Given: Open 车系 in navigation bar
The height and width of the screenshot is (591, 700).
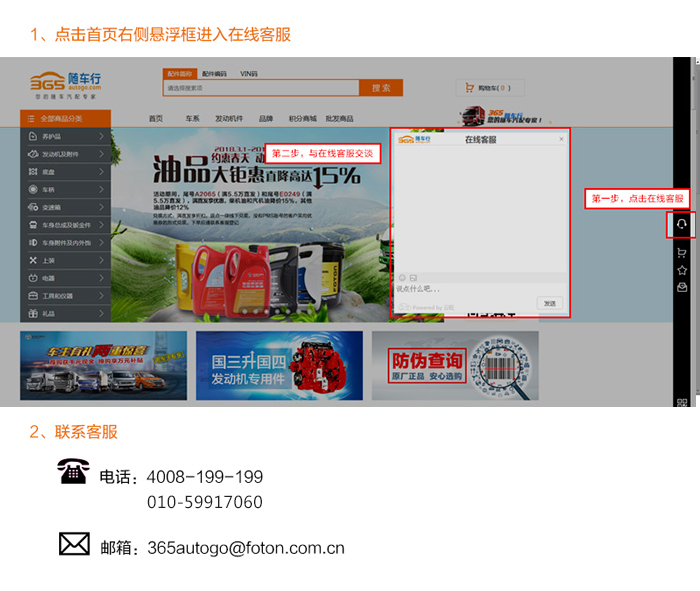Looking at the screenshot, I should coord(192,119).
